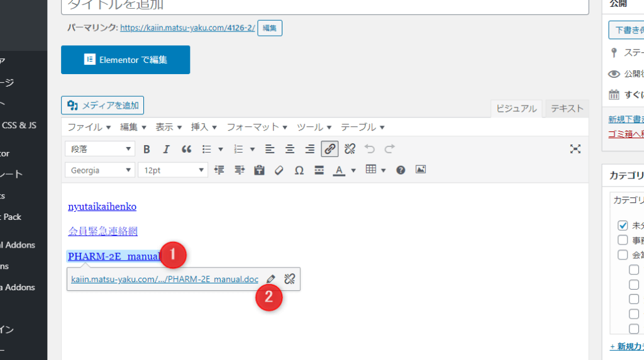Open the 12pt font size dropdown
The width and height of the screenshot is (644, 360).
(x=173, y=170)
